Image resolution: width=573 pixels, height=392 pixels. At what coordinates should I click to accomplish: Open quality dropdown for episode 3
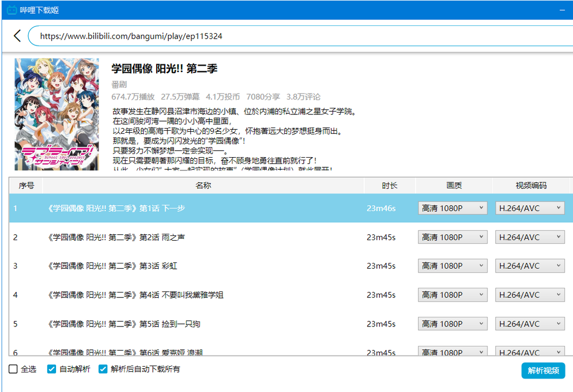pos(452,266)
